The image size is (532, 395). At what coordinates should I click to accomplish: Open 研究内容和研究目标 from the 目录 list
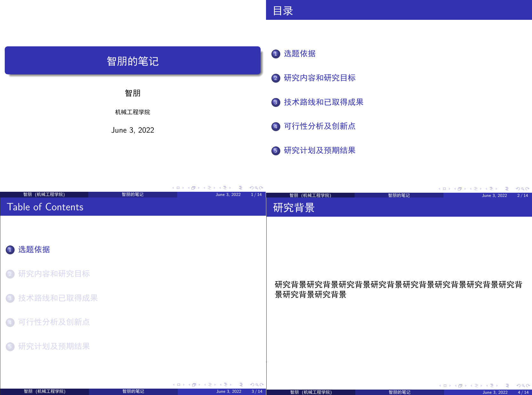coord(319,78)
